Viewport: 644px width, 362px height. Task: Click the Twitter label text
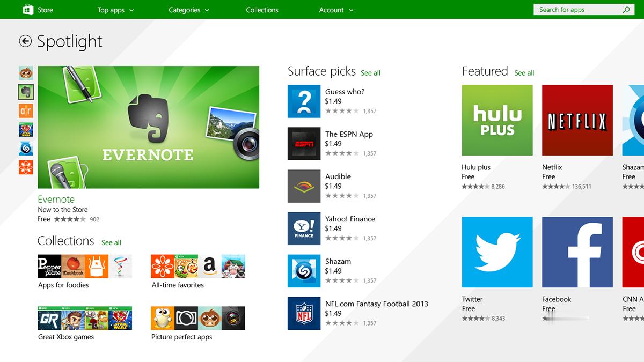tap(472, 299)
